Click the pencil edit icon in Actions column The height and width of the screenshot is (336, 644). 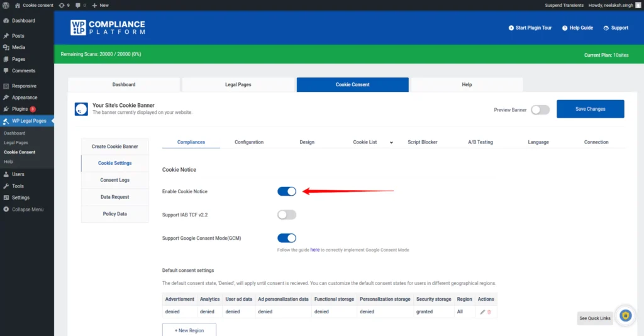click(482, 311)
